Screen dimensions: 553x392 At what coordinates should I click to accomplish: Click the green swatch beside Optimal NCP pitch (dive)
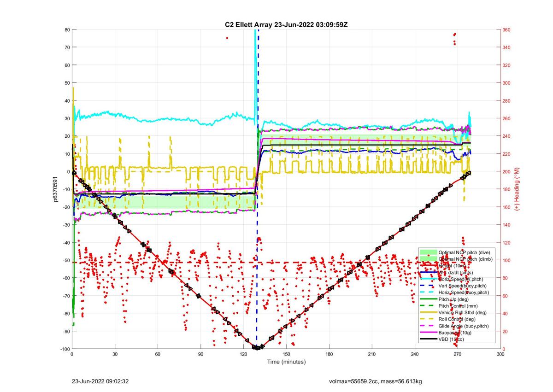(x=428, y=252)
